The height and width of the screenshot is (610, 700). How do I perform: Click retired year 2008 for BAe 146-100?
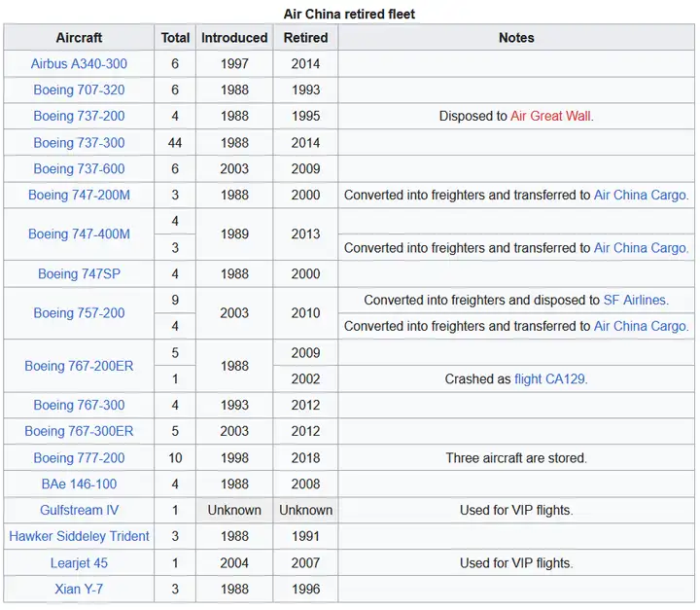click(306, 484)
